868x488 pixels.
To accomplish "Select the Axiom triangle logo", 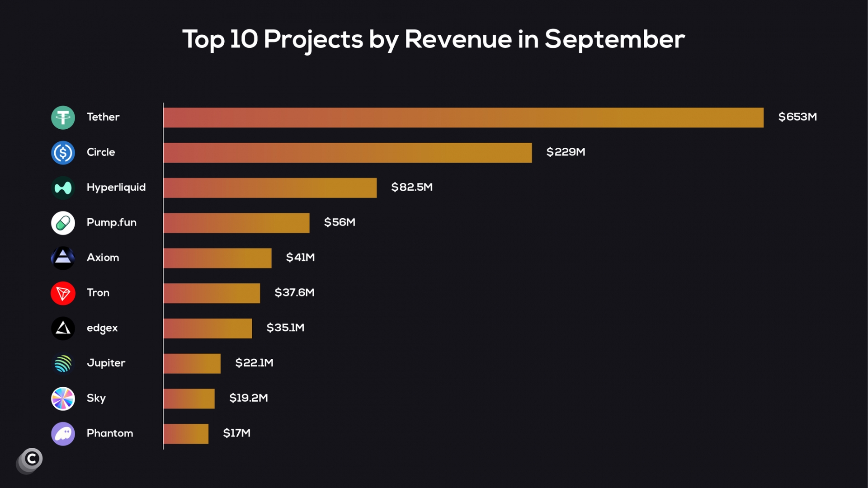I will (x=63, y=258).
